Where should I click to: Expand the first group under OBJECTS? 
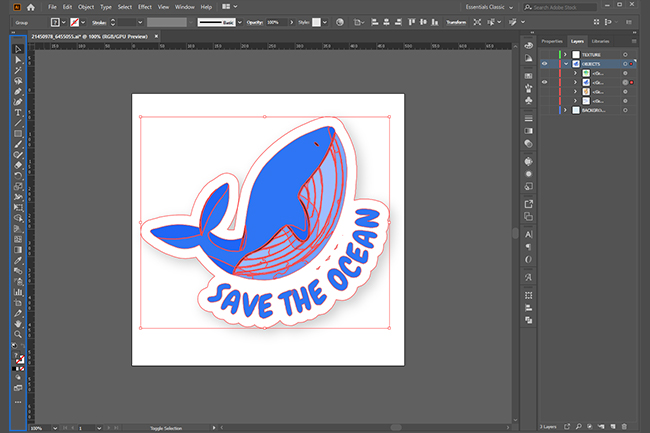[575, 73]
